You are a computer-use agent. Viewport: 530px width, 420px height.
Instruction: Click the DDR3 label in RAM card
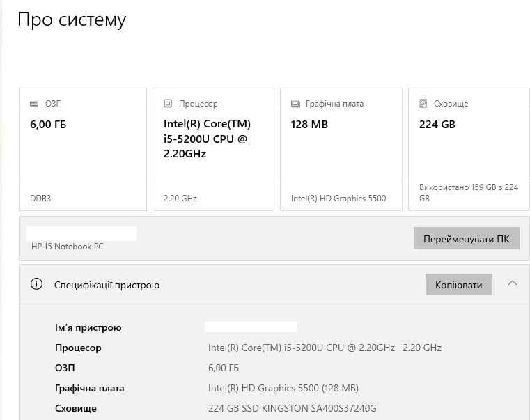coord(40,199)
